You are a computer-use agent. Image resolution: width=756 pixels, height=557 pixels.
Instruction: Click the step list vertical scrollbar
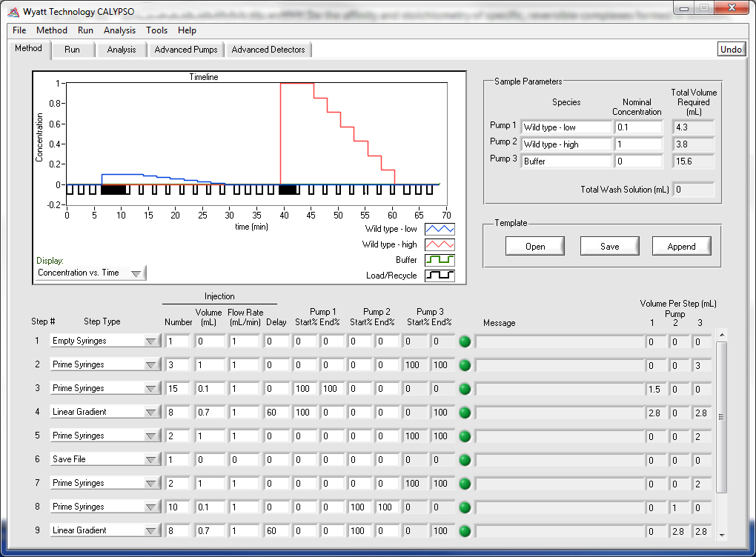tap(722, 416)
